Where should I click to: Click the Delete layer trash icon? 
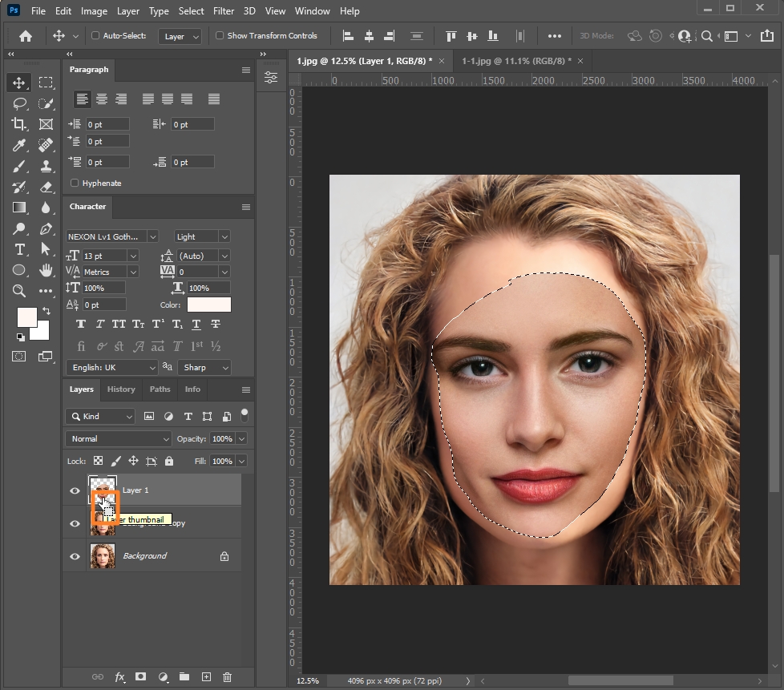pos(227,677)
